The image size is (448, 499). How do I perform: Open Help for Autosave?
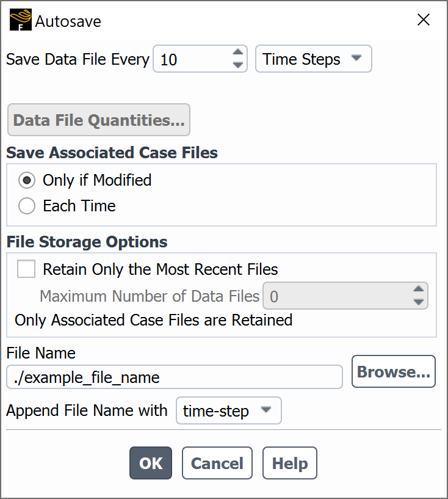(290, 463)
